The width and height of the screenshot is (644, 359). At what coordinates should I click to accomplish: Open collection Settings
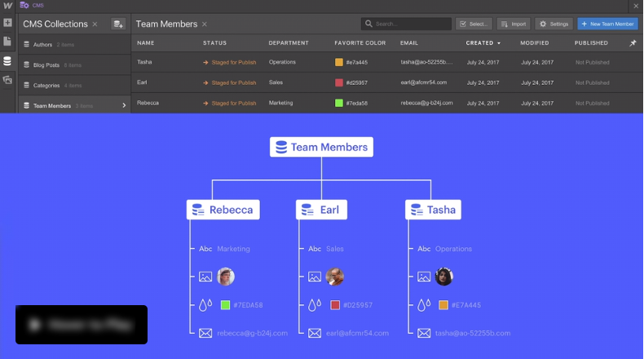[554, 24]
